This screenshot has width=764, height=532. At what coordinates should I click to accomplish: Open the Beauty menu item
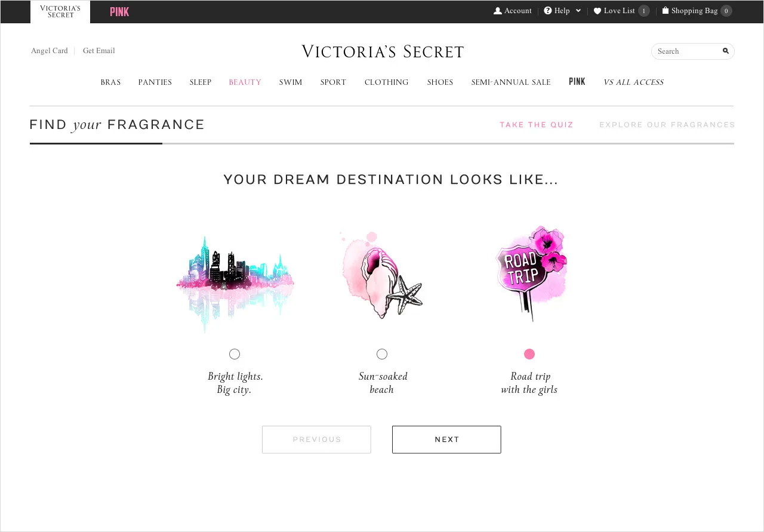pos(245,82)
